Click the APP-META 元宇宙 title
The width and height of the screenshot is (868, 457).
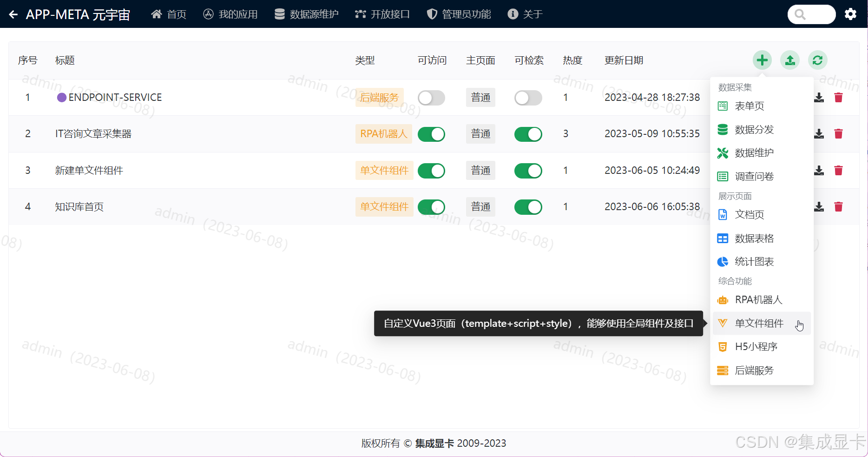[x=78, y=14]
